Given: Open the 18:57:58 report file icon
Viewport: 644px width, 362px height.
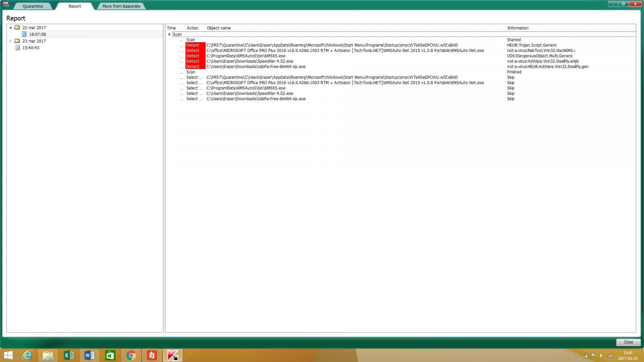Looking at the screenshot, I should point(24,34).
